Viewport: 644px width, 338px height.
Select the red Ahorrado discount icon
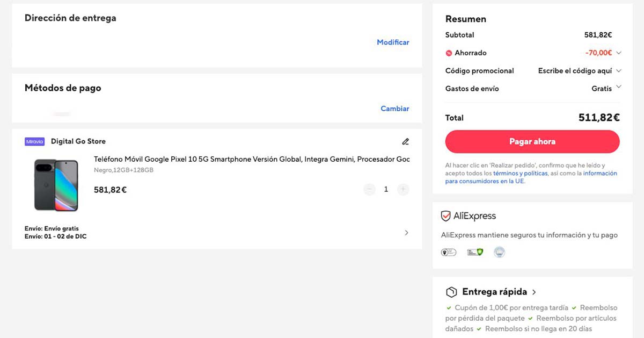(x=449, y=53)
